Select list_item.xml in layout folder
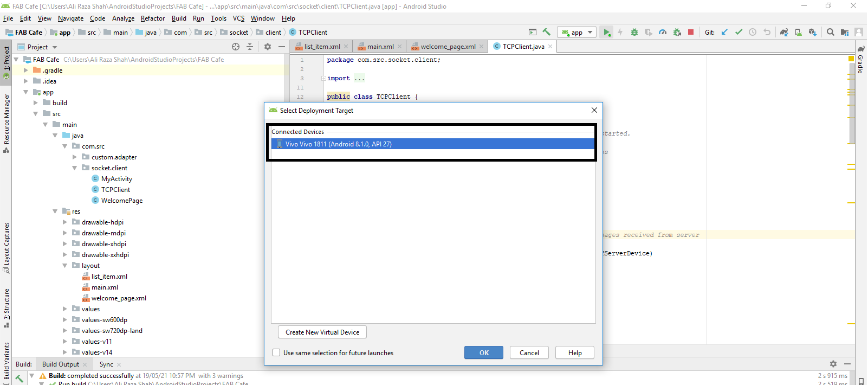The image size is (868, 385). pyautogui.click(x=109, y=276)
